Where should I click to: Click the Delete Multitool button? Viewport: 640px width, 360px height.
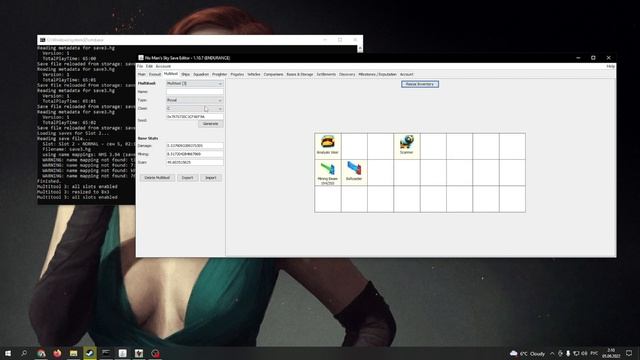157,178
